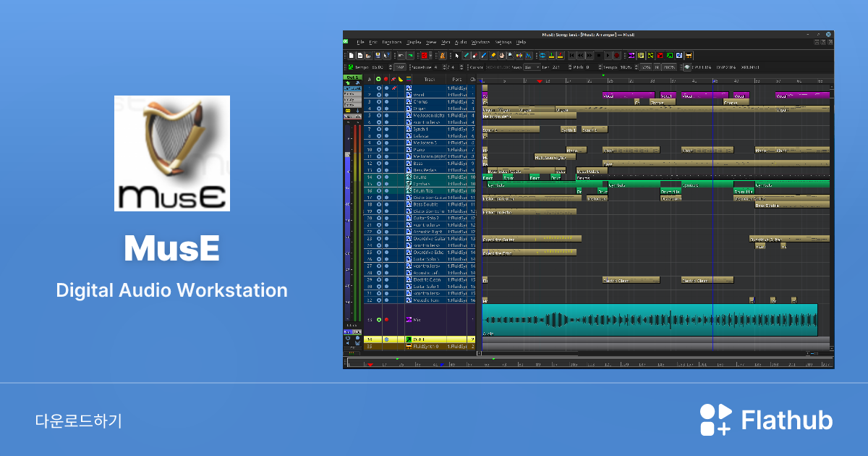Mute the Drums track
The image size is (868, 456).
(378, 177)
